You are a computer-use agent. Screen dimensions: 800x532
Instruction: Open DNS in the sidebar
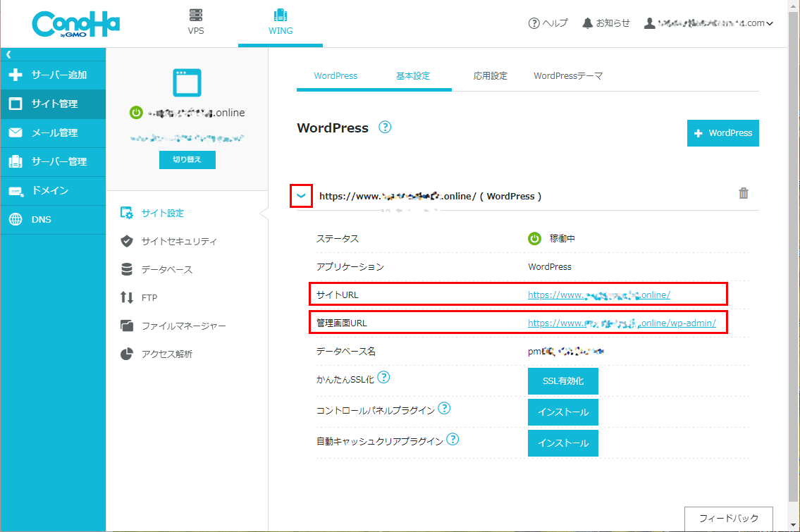pyautogui.click(x=53, y=220)
